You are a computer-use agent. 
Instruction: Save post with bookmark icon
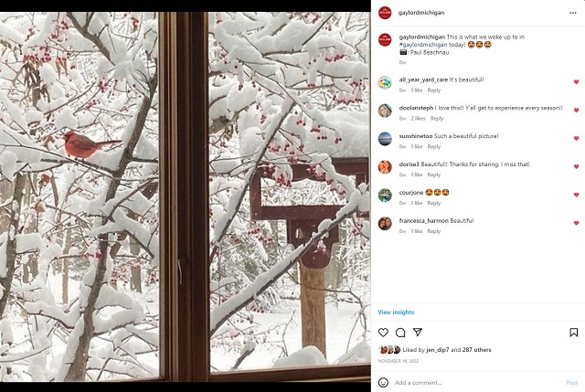click(x=574, y=332)
